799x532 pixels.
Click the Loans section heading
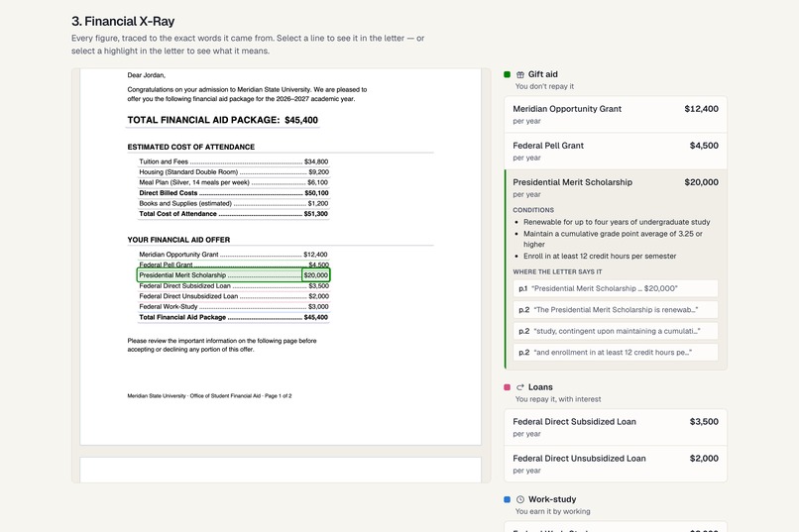pyautogui.click(x=540, y=387)
